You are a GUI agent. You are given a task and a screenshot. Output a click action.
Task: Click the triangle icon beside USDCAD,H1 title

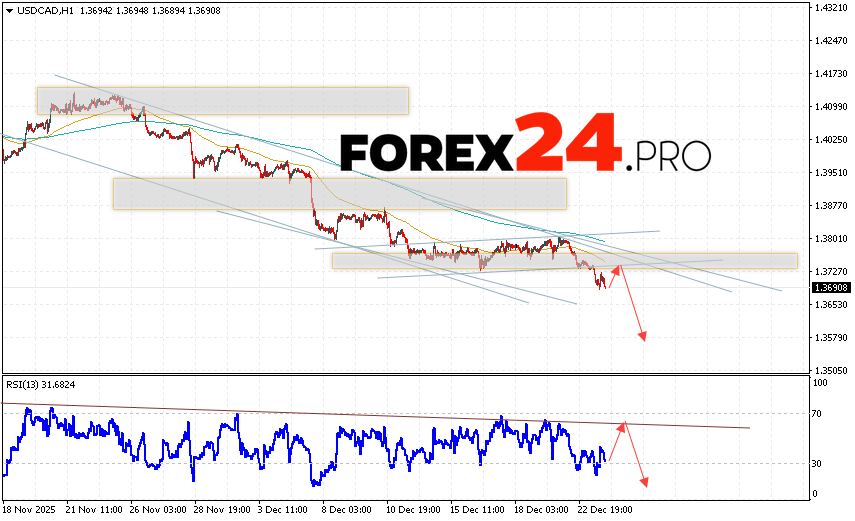pyautogui.click(x=8, y=9)
